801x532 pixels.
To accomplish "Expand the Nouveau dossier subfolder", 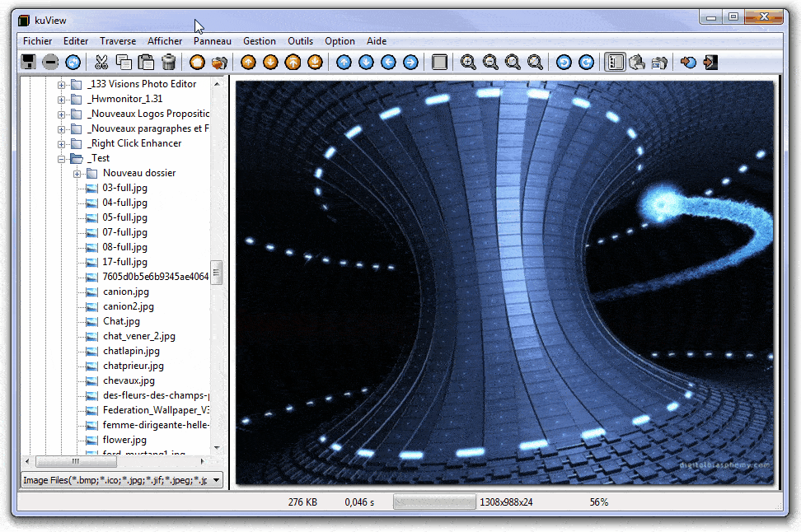I will click(x=77, y=174).
